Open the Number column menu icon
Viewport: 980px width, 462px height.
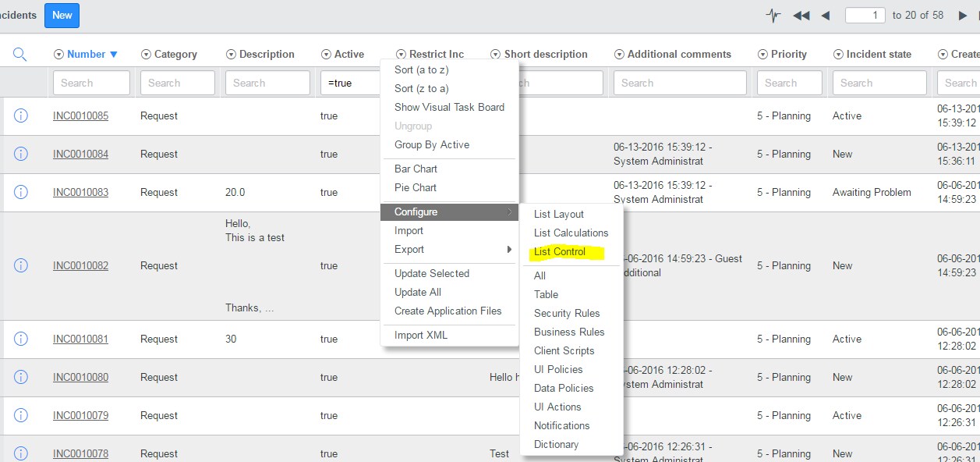coord(58,55)
